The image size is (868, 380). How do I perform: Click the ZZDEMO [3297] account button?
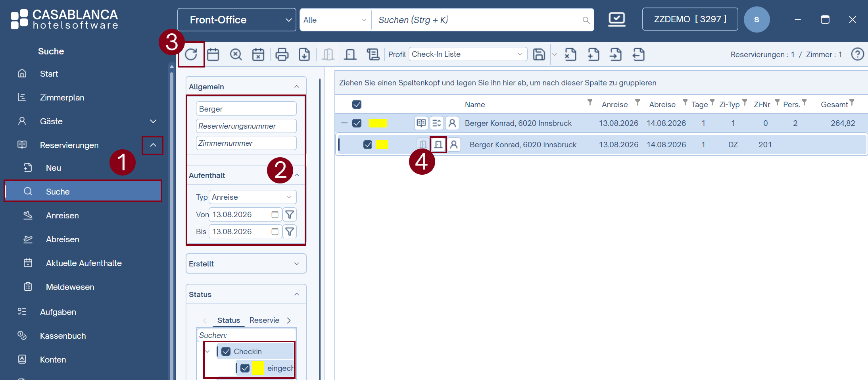coord(690,19)
